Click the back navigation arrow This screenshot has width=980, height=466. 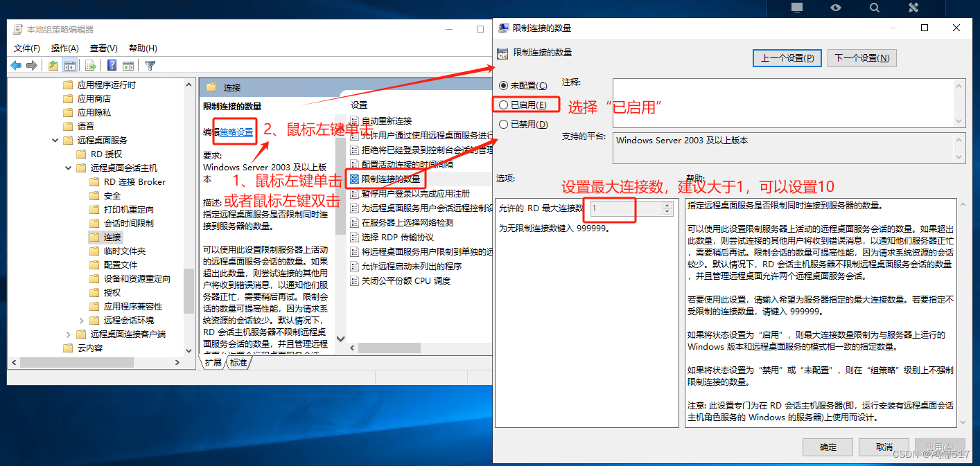[16, 64]
